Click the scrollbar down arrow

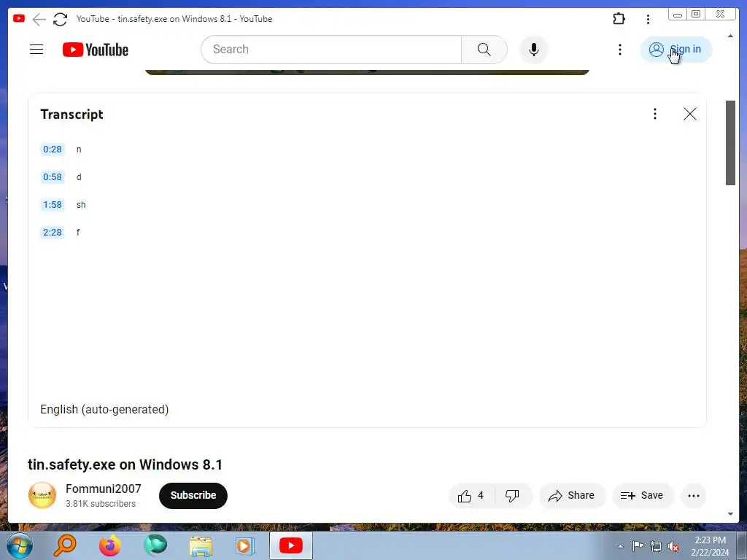(730, 514)
